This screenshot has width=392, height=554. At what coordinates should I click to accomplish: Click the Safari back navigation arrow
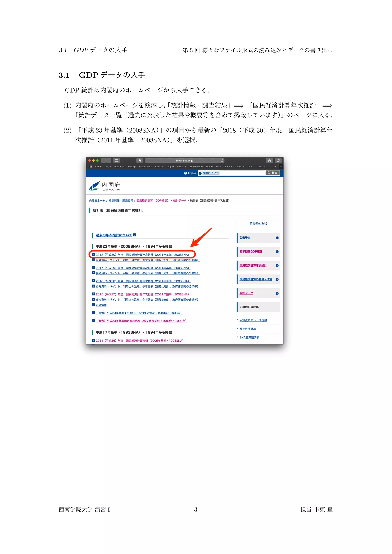(x=104, y=160)
